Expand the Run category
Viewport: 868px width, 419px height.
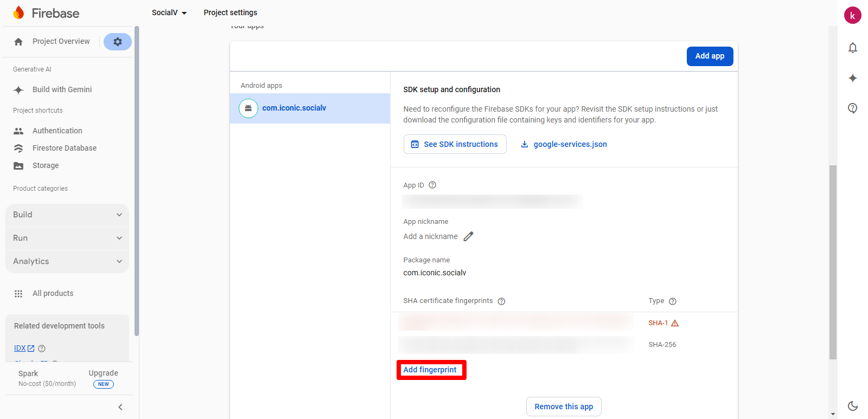coord(67,238)
